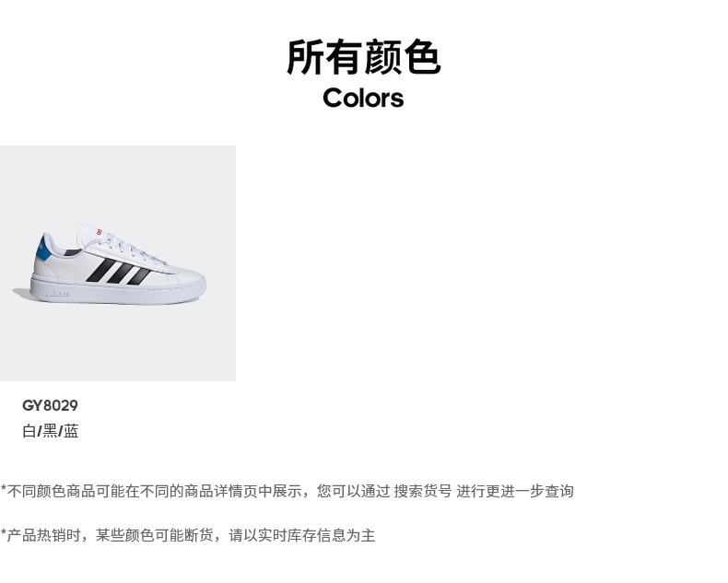The image size is (728, 583).
Task: Click the 所有颜色 heading
Action: (363, 56)
